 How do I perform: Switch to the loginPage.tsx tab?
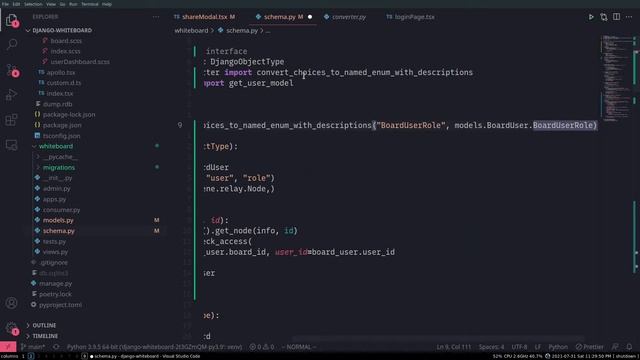(x=410, y=17)
